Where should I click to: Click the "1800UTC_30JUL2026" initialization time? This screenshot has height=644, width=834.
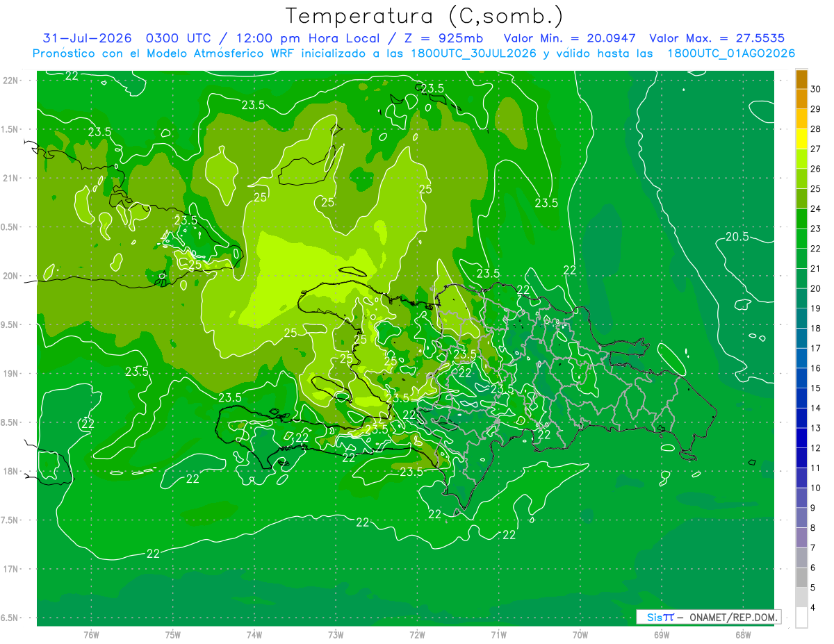click(473, 53)
